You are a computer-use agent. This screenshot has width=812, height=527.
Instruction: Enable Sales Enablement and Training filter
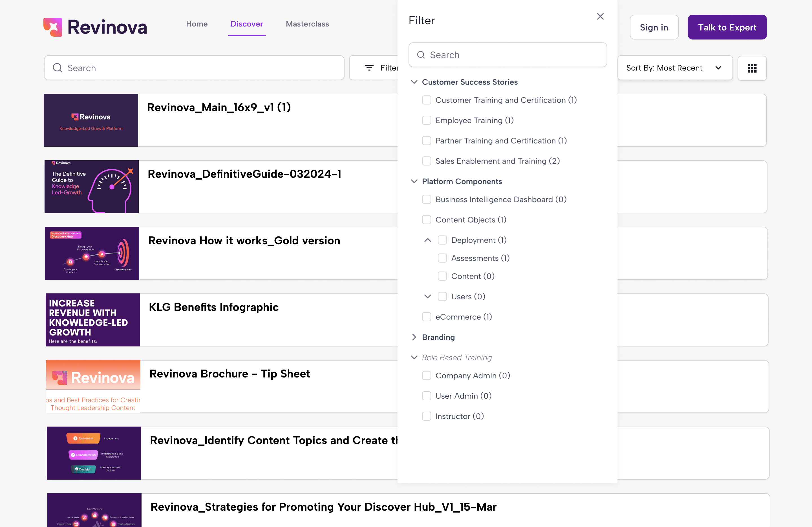(x=427, y=161)
